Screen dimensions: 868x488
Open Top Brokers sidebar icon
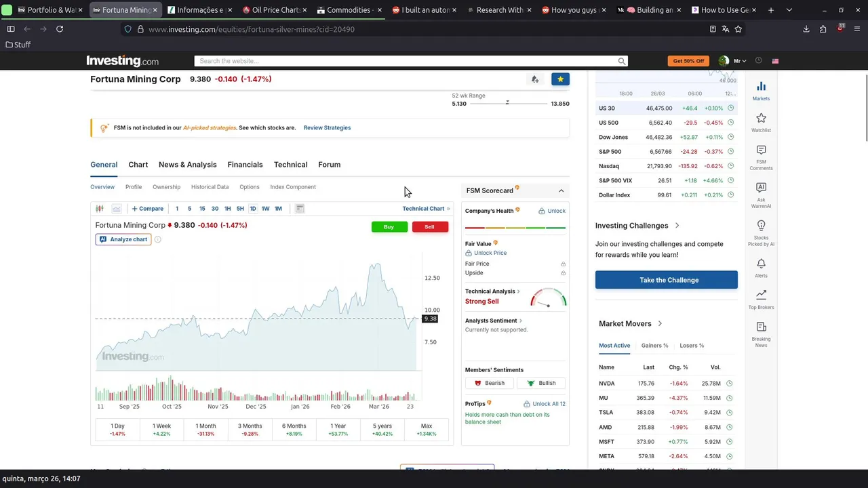point(761,299)
